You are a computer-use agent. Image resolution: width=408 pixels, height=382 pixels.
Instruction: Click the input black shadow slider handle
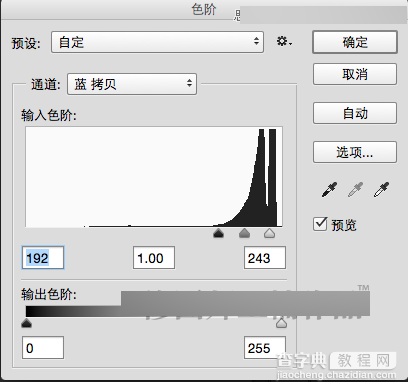point(218,233)
